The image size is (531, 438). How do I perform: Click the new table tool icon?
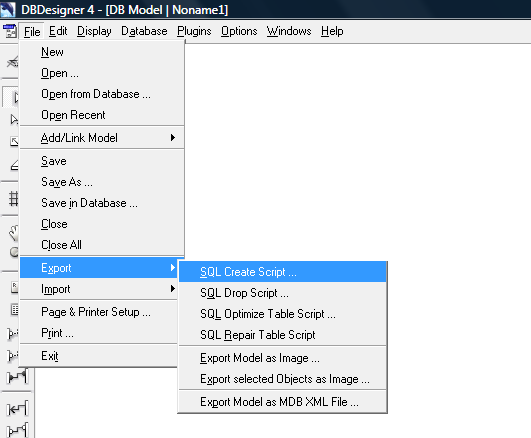click(x=15, y=310)
